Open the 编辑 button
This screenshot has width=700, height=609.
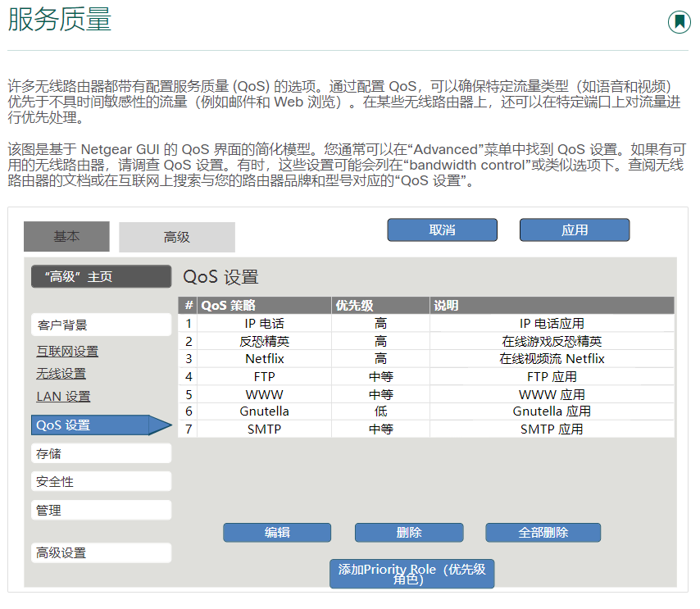tap(276, 532)
